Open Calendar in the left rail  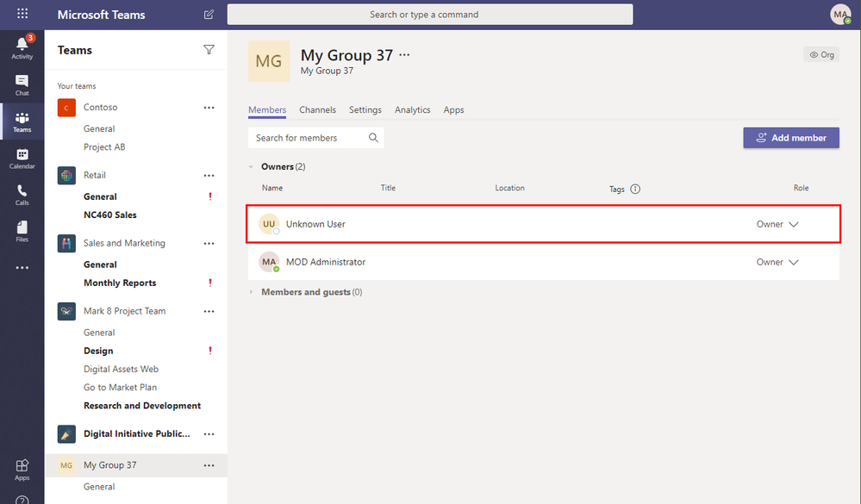click(x=22, y=159)
